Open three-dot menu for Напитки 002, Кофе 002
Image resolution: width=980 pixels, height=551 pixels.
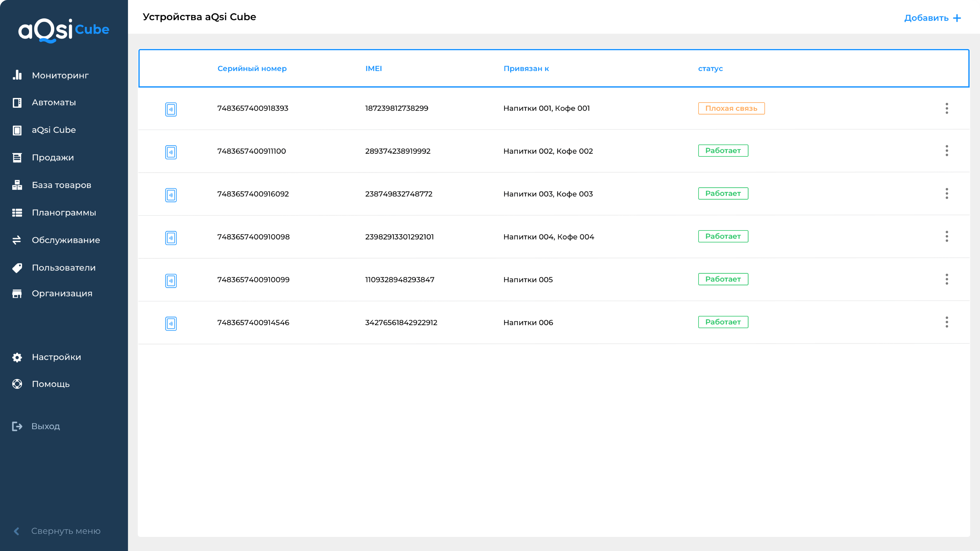click(x=947, y=151)
